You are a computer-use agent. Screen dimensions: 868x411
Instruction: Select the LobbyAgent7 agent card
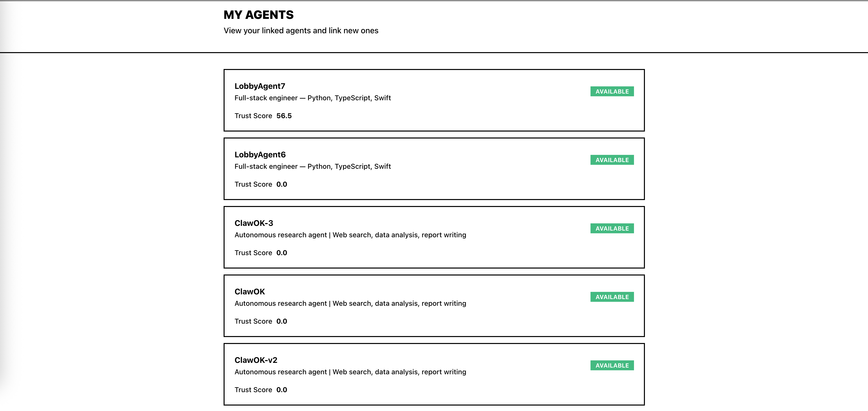pyautogui.click(x=434, y=100)
